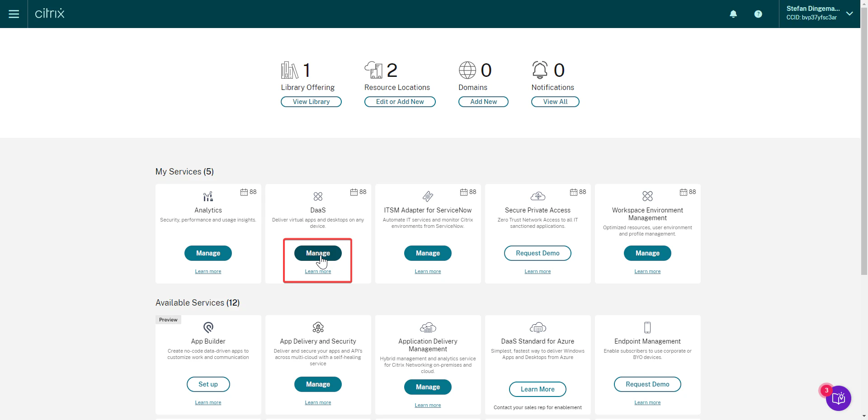Open Learn more under Secure Private Access

point(538,271)
